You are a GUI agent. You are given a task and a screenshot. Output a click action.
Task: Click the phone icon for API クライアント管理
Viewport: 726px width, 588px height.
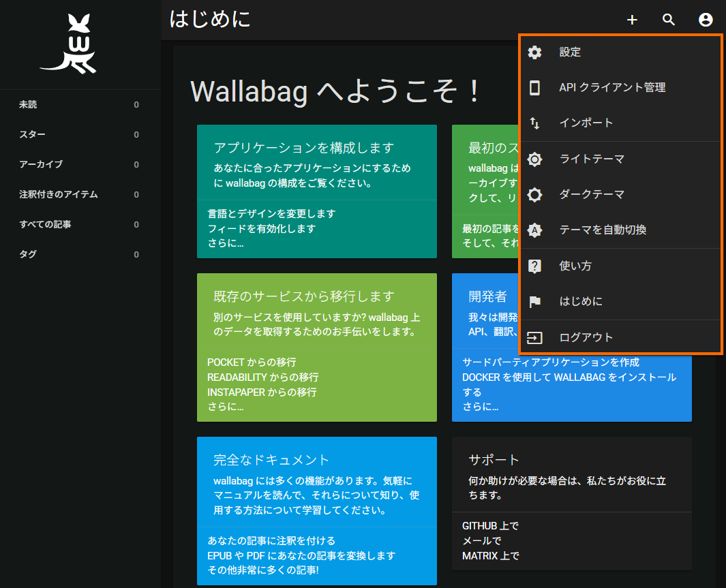tap(534, 87)
